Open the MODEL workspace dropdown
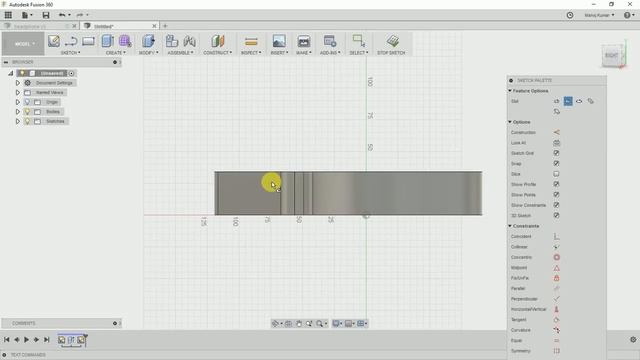 (23, 44)
